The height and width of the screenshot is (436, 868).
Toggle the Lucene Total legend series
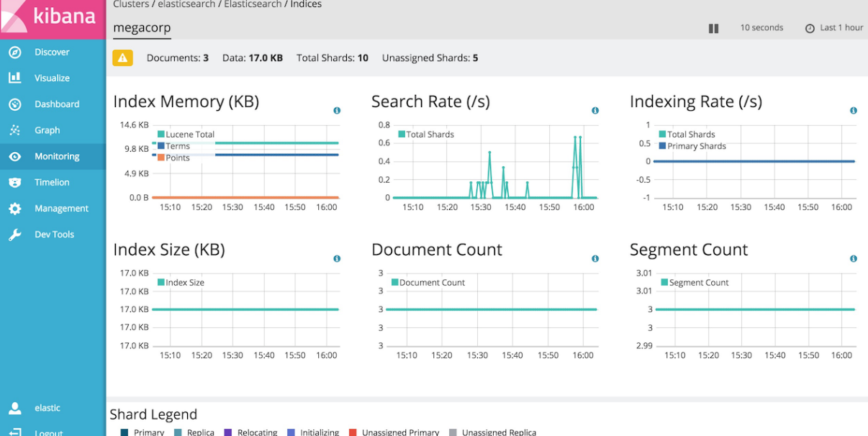tap(189, 135)
